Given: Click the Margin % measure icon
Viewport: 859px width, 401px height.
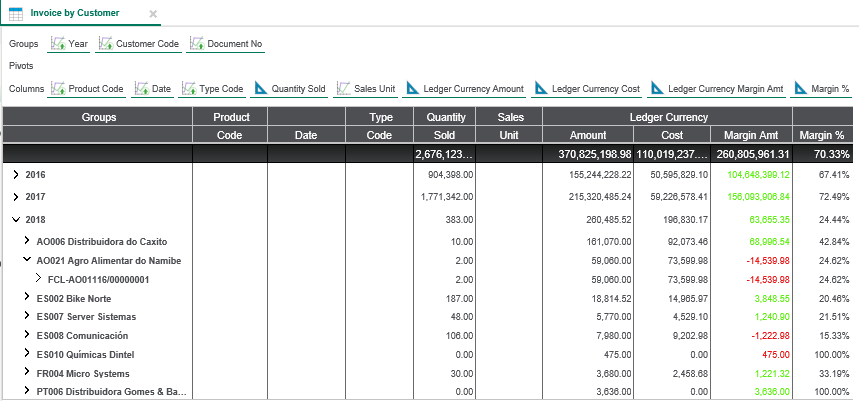Looking at the screenshot, I should 801,89.
